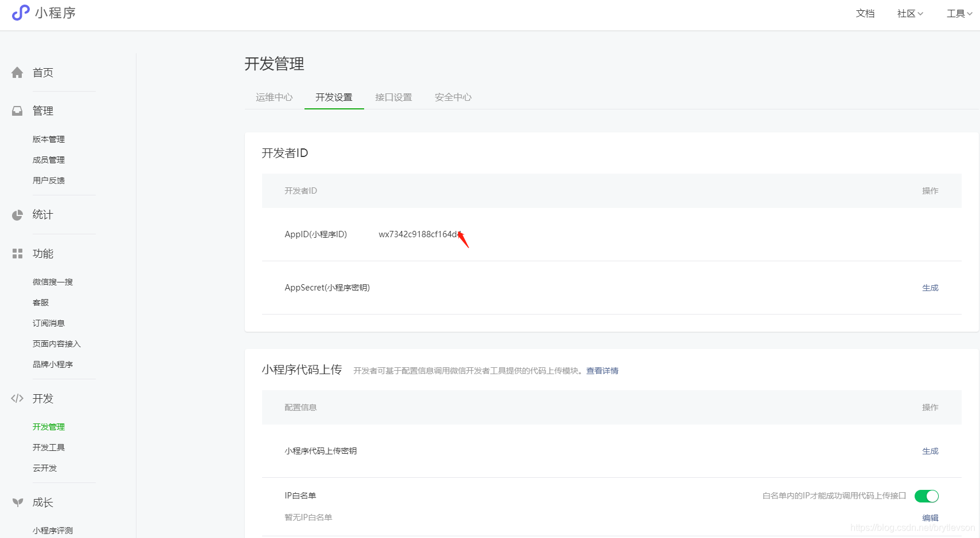Expand the 工具 dropdown

tap(959, 13)
